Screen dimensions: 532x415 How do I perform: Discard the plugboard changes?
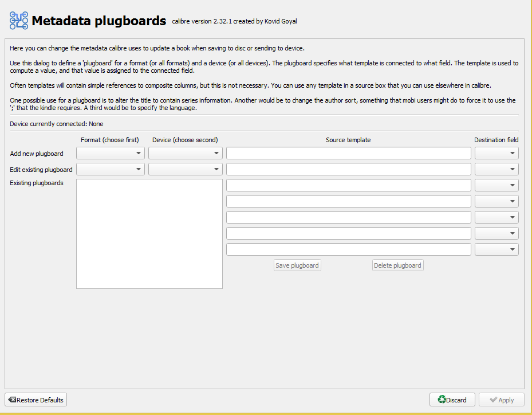[x=452, y=400]
